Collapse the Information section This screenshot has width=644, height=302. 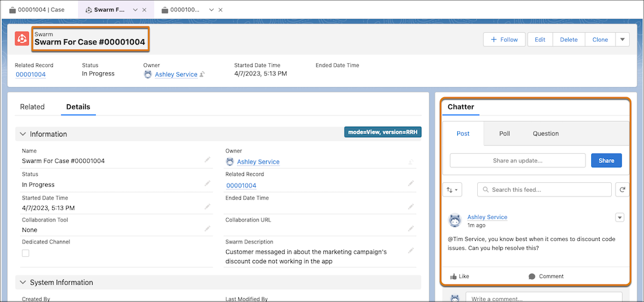pos(23,134)
